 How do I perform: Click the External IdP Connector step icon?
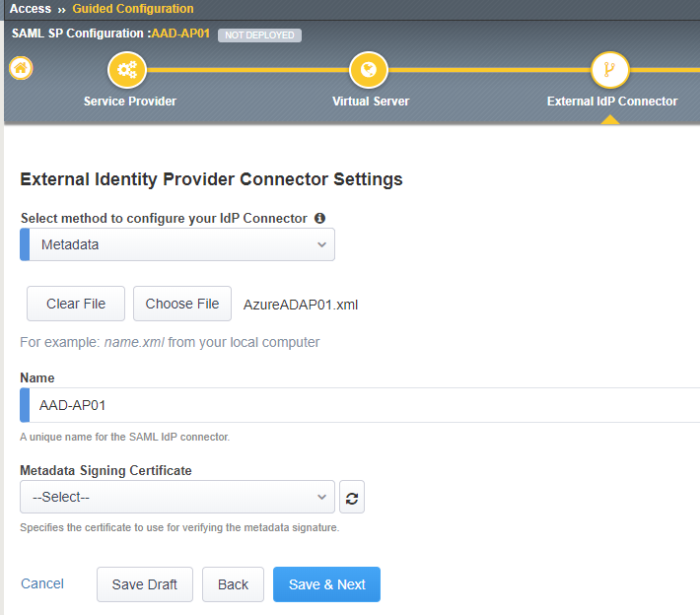(x=610, y=70)
